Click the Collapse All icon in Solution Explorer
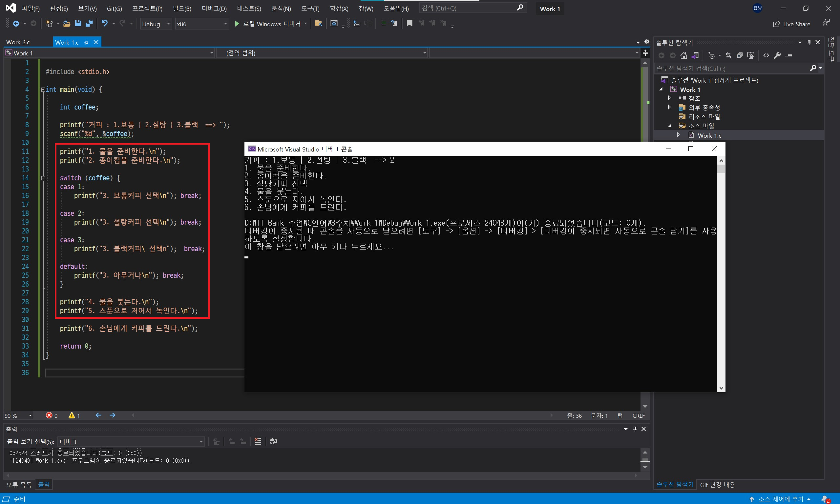Image resolution: width=840 pixels, height=504 pixels. coord(740,55)
